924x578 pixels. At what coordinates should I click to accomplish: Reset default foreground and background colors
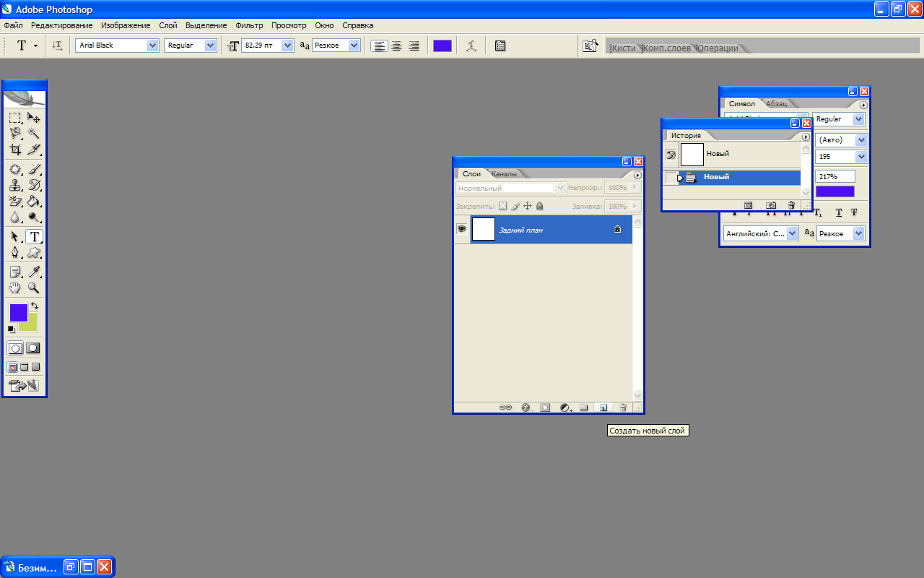(x=12, y=329)
